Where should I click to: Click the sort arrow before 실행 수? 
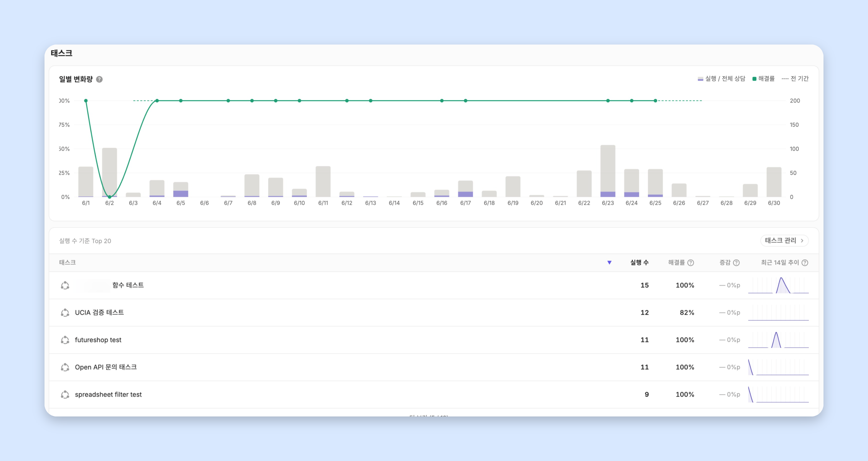[609, 262]
